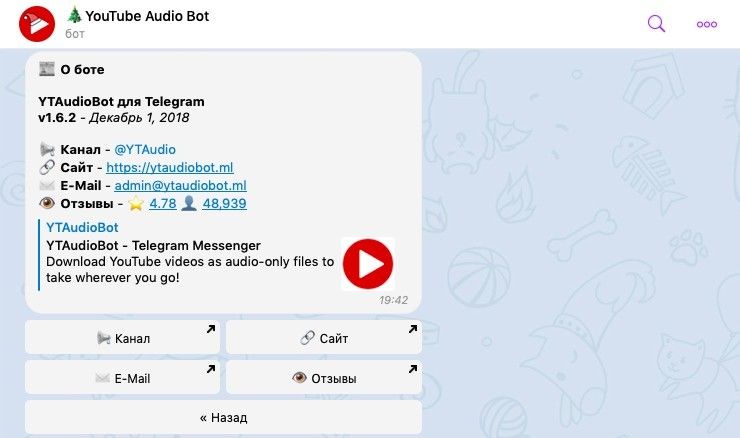Screen dimensions: 740x438
Task: Visit the https://ytaudiobot.ml link
Action: coord(169,167)
